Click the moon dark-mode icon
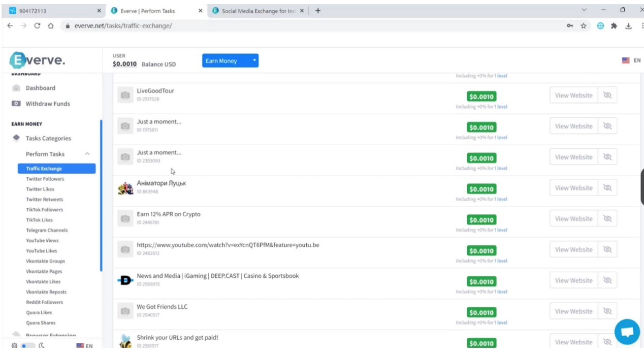 pos(42,346)
